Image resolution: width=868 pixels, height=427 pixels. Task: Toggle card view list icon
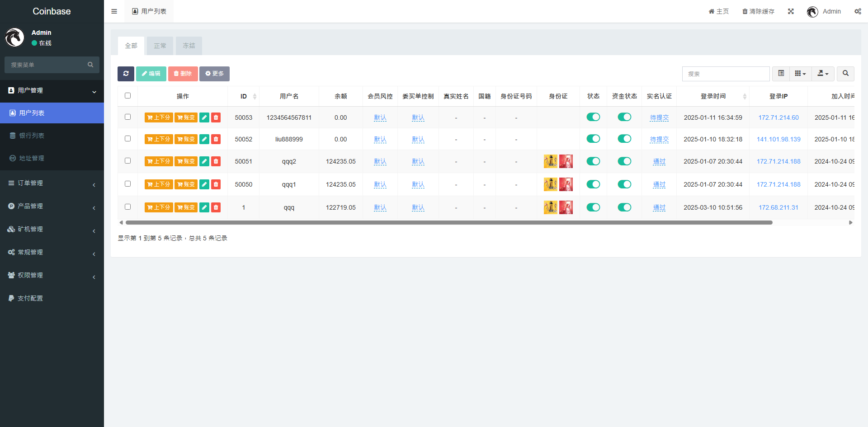coord(781,74)
